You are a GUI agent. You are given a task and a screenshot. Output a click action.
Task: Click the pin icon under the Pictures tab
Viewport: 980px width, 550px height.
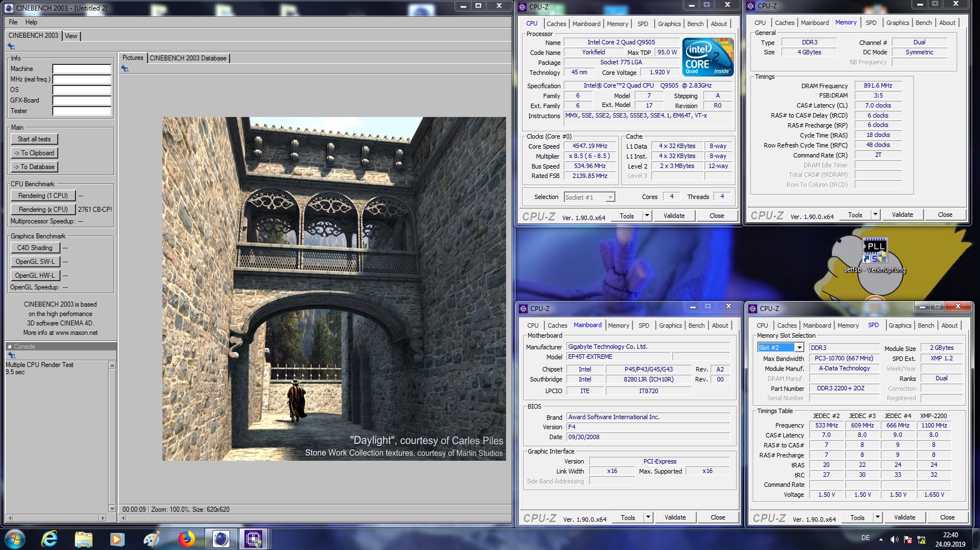pos(125,69)
